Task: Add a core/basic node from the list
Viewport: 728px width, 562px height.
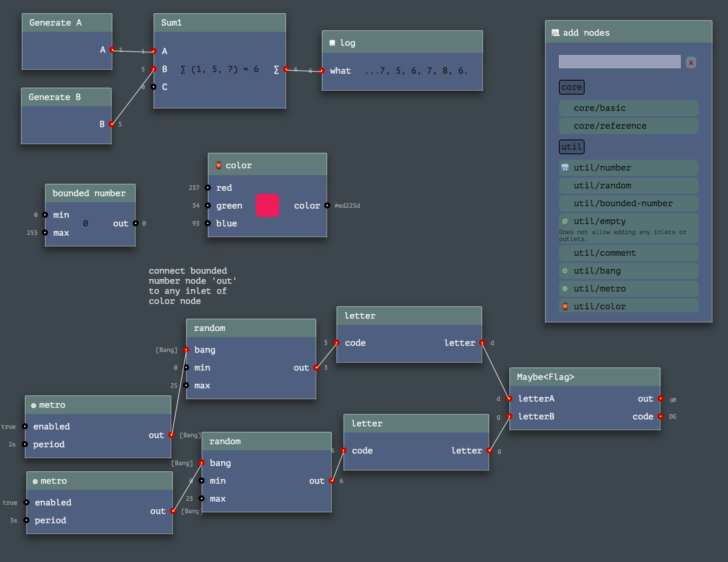Action: (628, 108)
